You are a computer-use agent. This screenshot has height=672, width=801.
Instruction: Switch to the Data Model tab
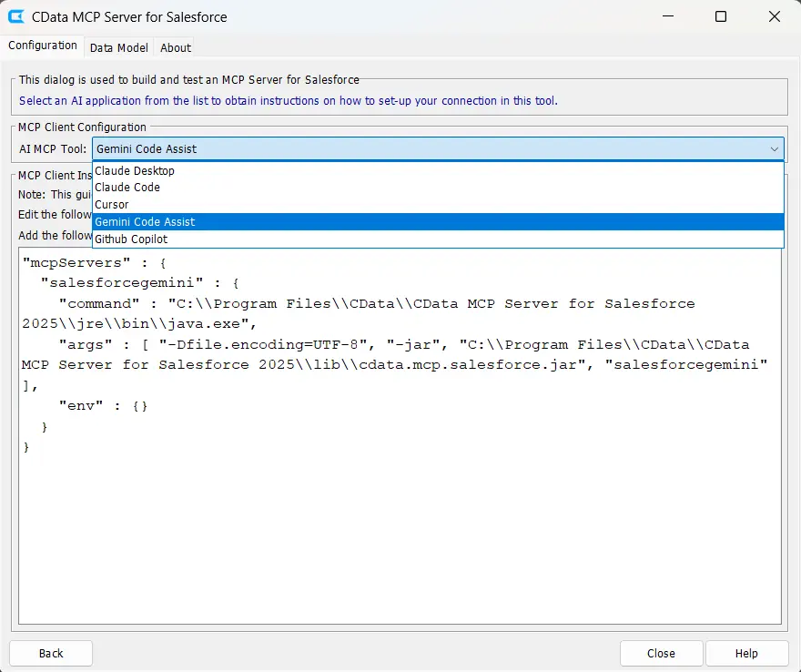click(118, 47)
